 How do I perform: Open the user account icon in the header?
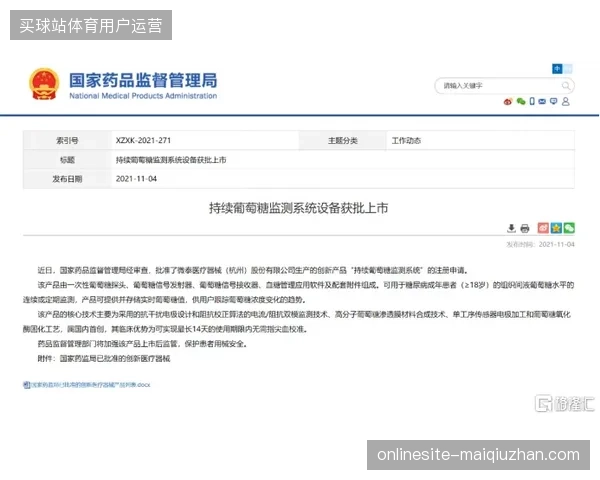coord(566,101)
